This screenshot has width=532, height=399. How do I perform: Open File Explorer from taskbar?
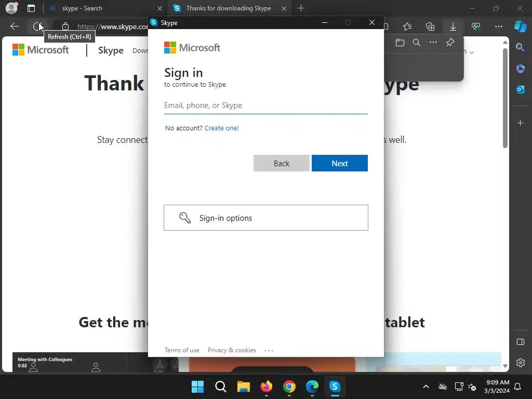coord(243,387)
